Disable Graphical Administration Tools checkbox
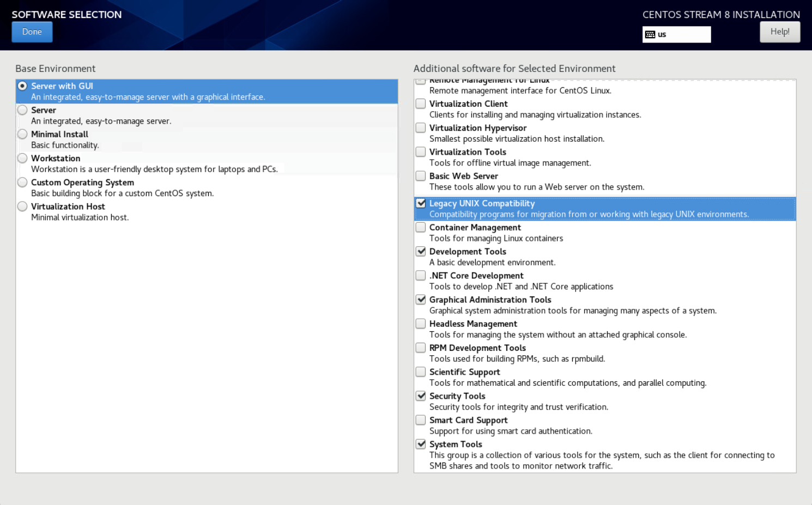The image size is (812, 505). 421,299
